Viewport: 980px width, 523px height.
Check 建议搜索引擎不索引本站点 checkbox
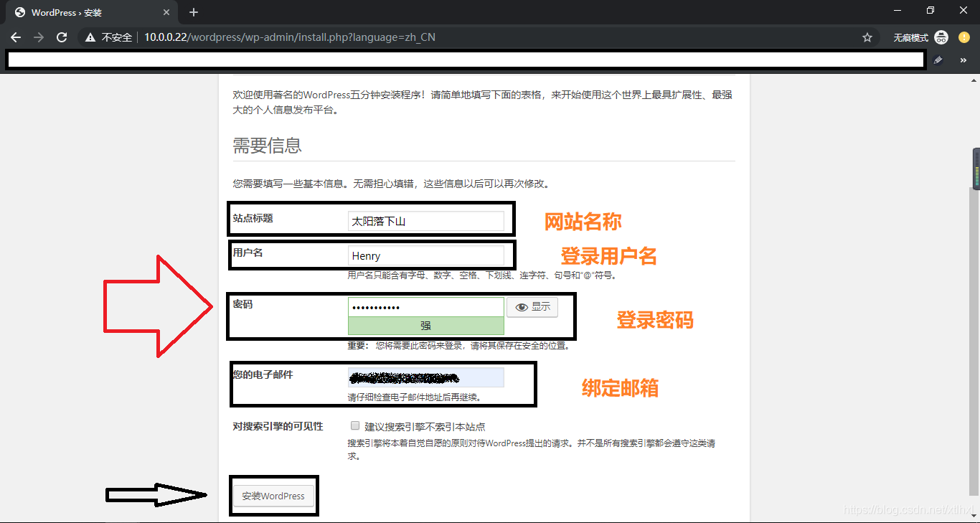(355, 425)
